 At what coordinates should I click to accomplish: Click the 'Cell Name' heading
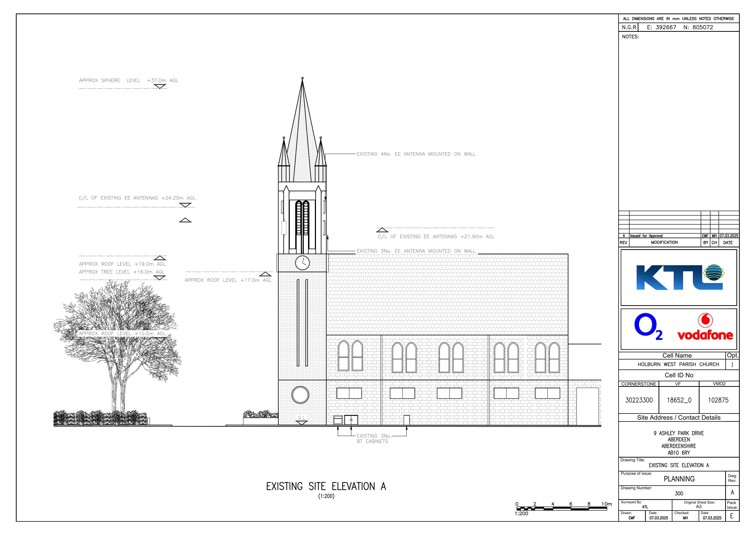677,356
